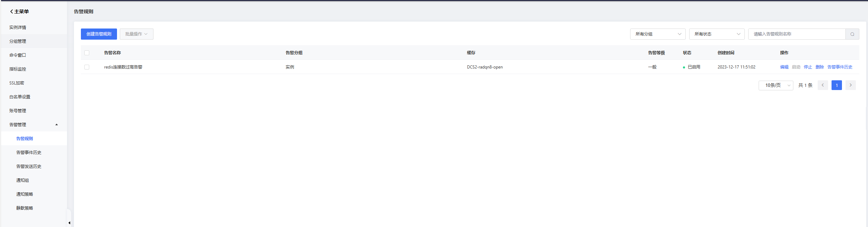This screenshot has width=868, height=227.
Task: Select 通知组 submenu item
Action: click(34, 180)
